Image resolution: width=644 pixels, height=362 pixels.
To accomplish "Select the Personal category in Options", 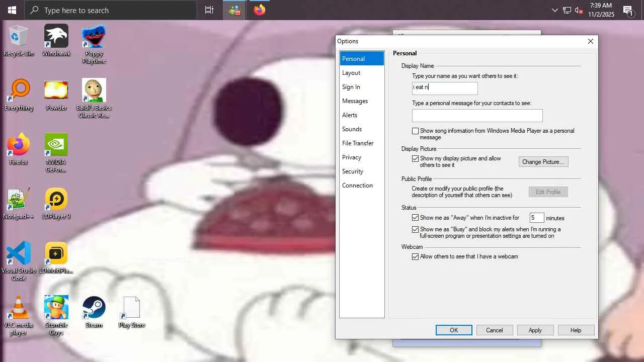I will [x=362, y=59].
